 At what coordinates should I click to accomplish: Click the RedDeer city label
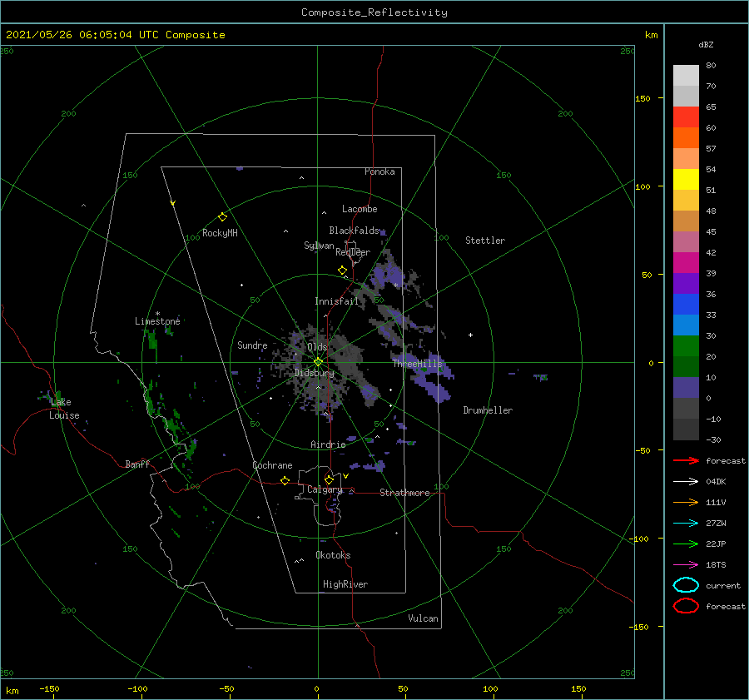point(353,252)
